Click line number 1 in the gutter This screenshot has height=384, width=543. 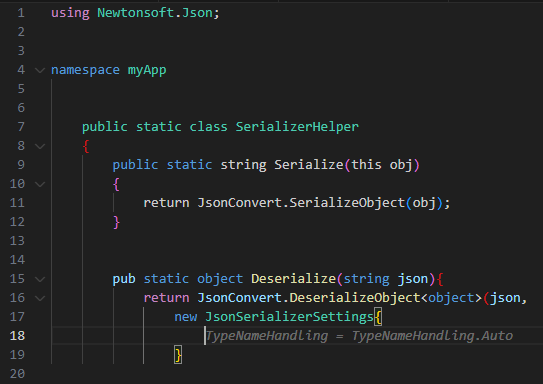(x=21, y=13)
